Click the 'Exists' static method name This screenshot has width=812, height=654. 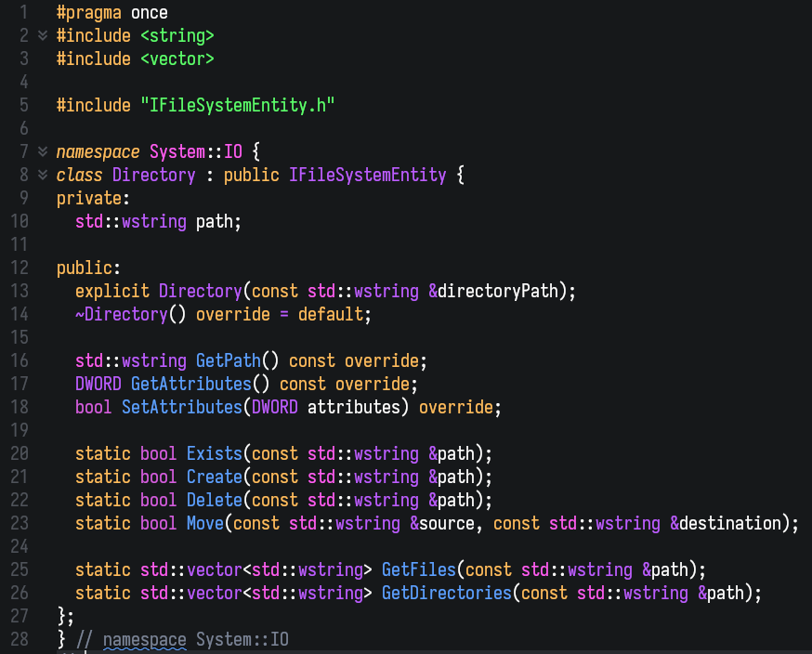click(x=215, y=453)
